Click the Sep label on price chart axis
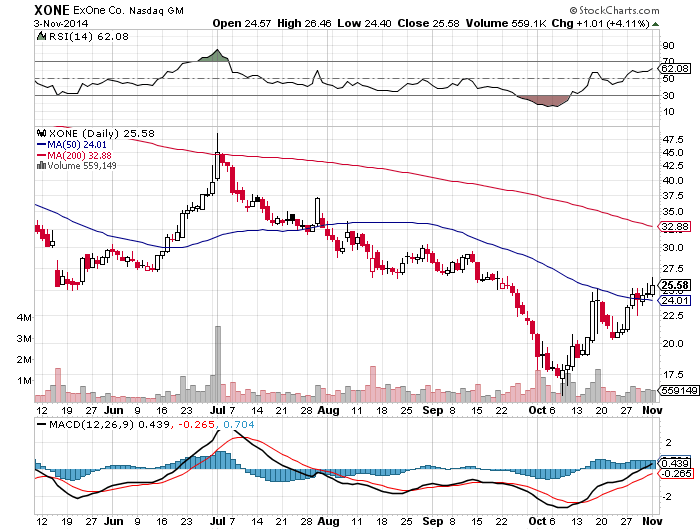 (432, 410)
